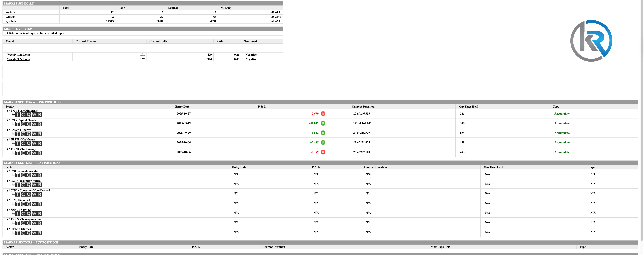Click the R icon under Technology sector
Viewport: 644px width, 255px height.
[40, 153]
